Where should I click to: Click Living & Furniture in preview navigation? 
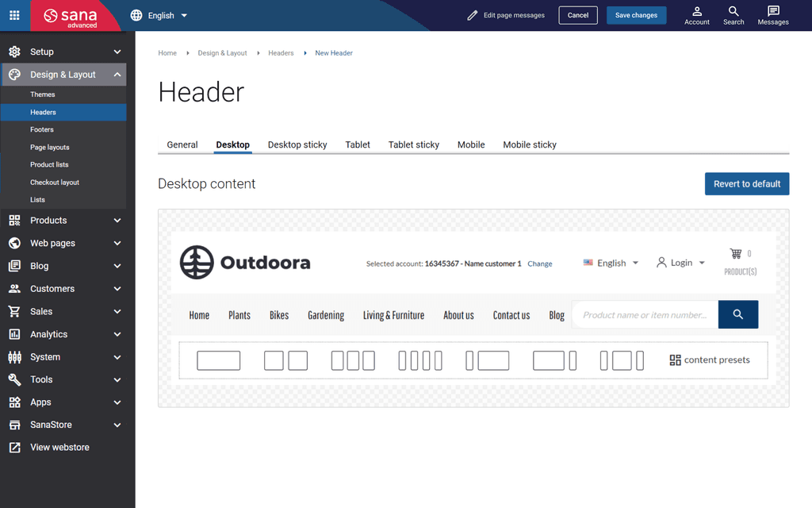393,315
